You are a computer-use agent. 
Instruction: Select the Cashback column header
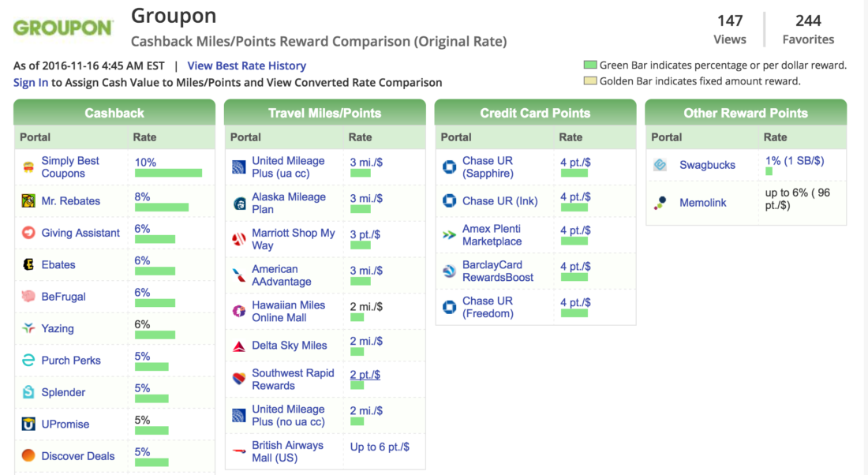pos(114,114)
